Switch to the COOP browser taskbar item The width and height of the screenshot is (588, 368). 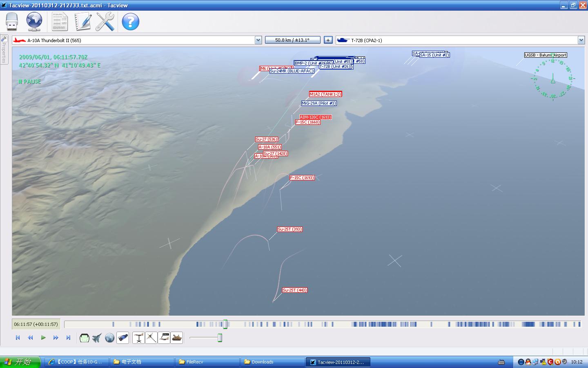[x=76, y=362]
